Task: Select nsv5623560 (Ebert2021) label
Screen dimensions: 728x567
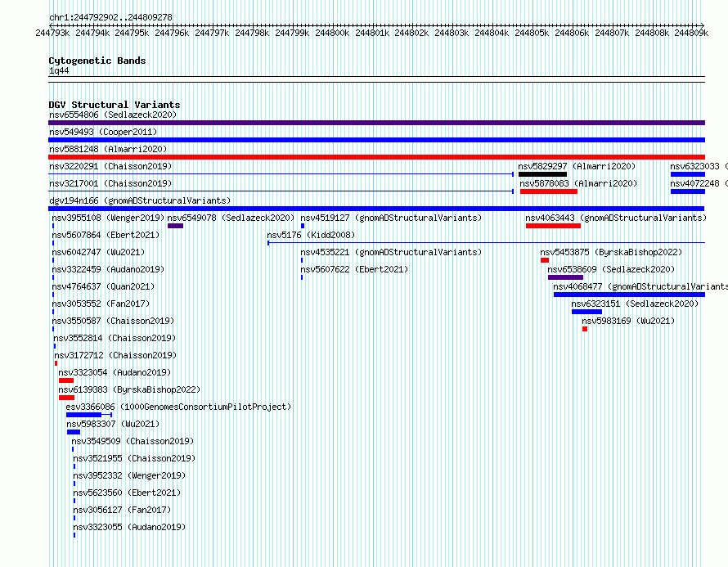Action: (x=128, y=493)
